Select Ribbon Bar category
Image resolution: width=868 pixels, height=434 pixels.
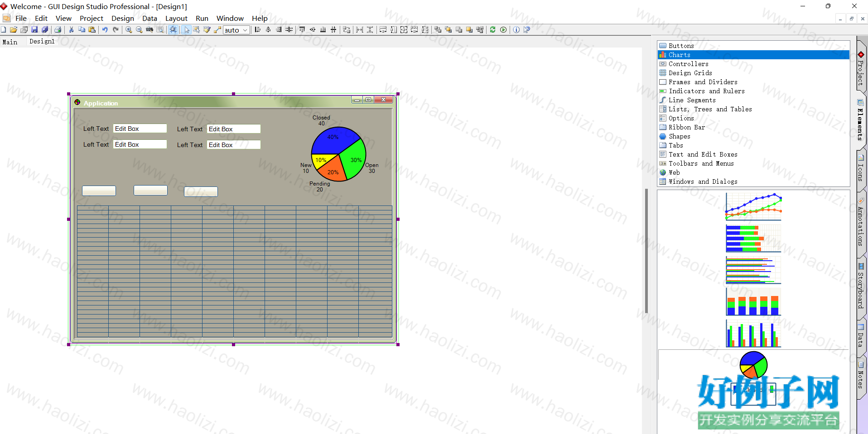(x=753, y=127)
